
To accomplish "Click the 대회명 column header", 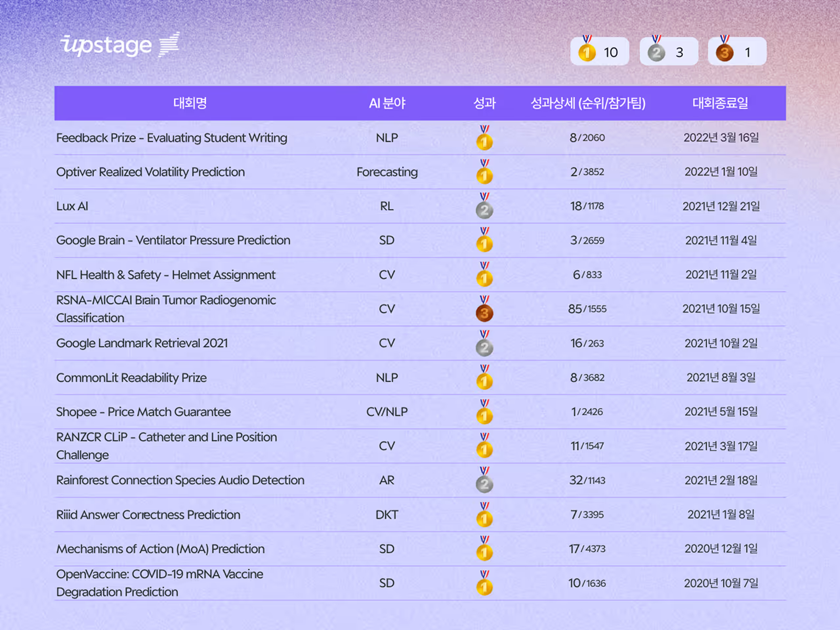I will [190, 103].
